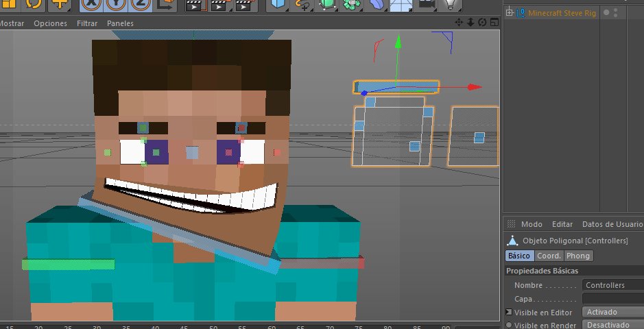Click Render to Picture Viewer icon

(222, 4)
